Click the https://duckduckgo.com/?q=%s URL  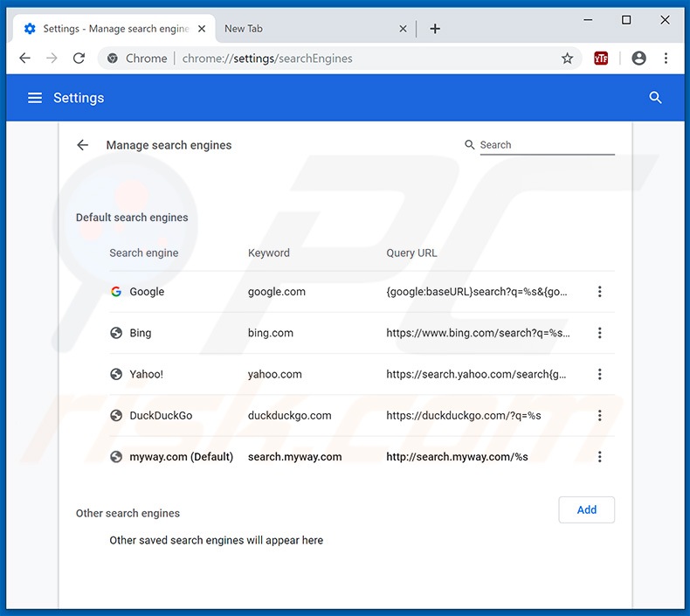coord(464,415)
